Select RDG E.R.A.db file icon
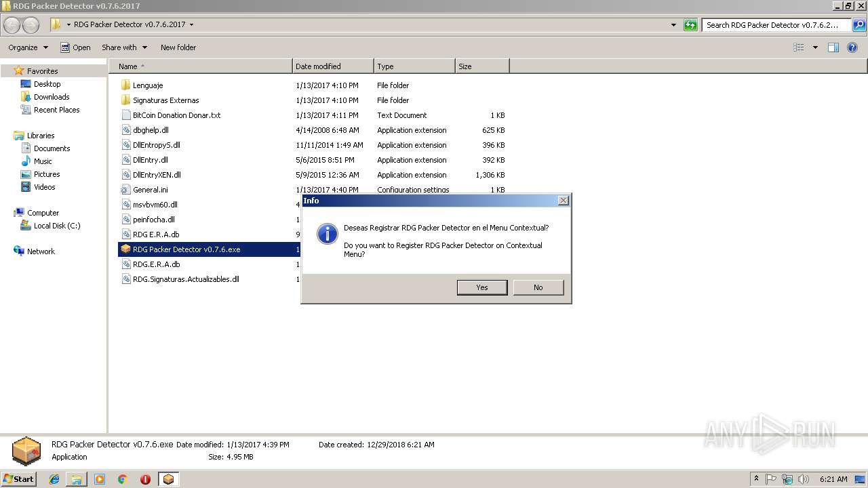The height and width of the screenshot is (488, 868). tap(125, 235)
